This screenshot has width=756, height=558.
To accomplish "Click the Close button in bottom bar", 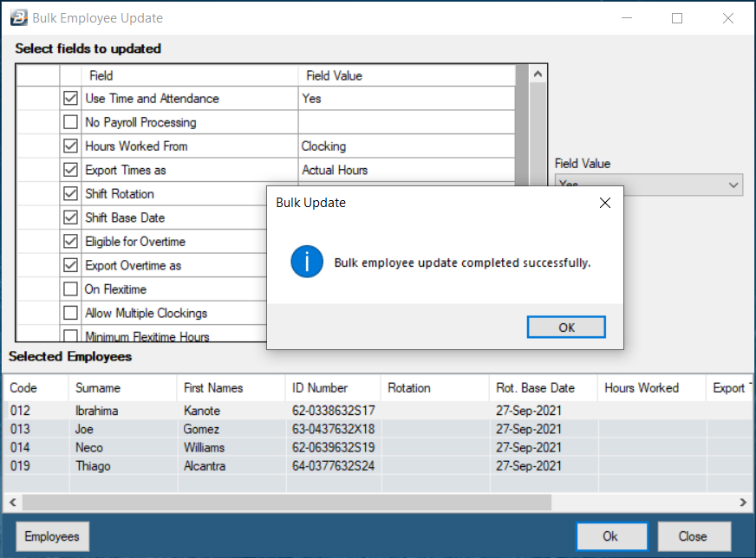I will (694, 536).
